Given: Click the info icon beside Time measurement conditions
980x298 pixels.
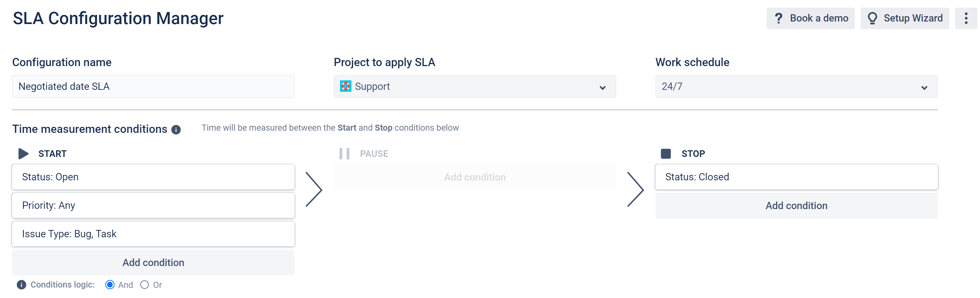Looking at the screenshot, I should [176, 130].
